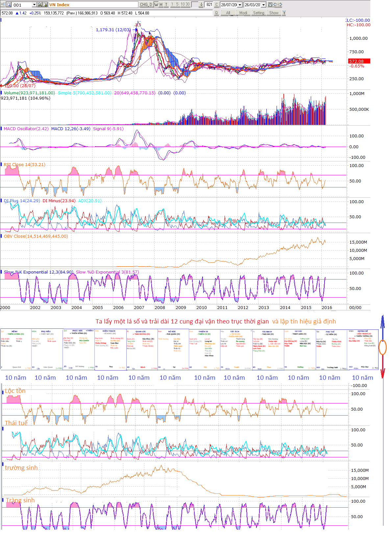Click the year 2016 on the time axis
This screenshot has height=553, width=392.
point(327,308)
